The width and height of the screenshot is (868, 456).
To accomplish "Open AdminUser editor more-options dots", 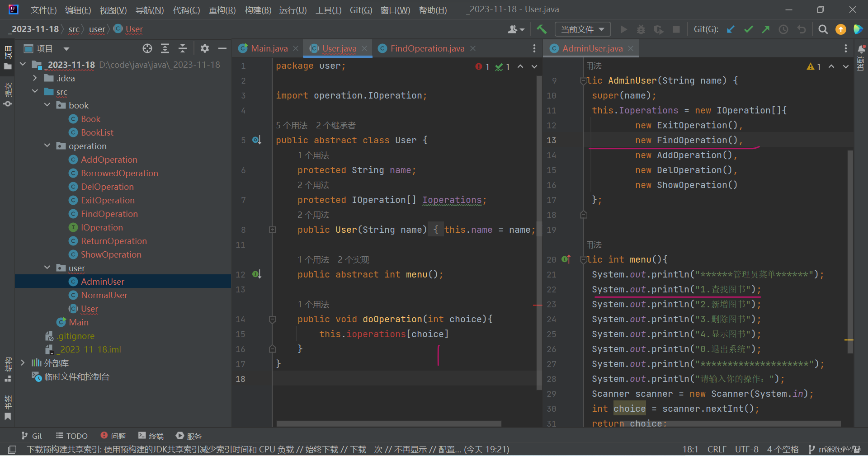I will pos(846,48).
